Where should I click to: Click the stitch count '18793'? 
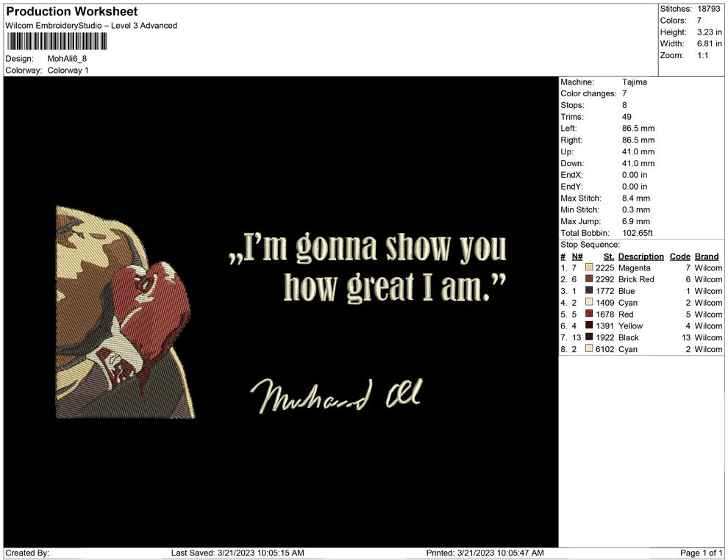[x=708, y=9]
